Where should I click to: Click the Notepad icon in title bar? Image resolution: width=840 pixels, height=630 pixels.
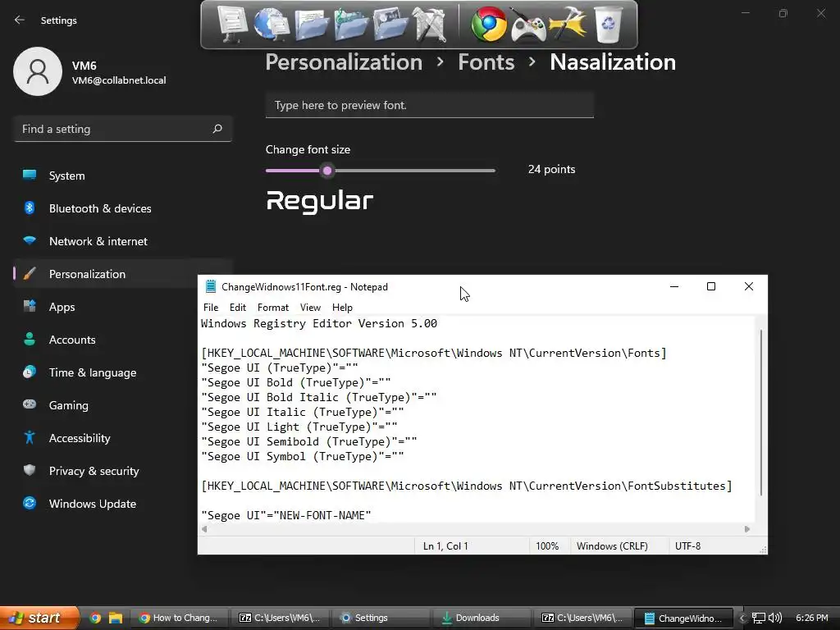point(211,286)
